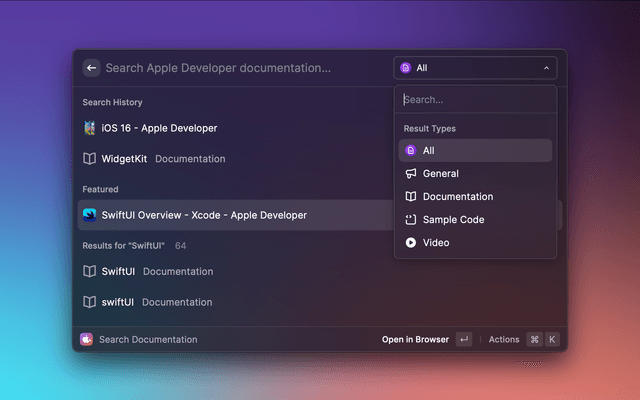Click the iOS 16 thumbnail icon
640x400 pixels.
[x=90, y=128]
